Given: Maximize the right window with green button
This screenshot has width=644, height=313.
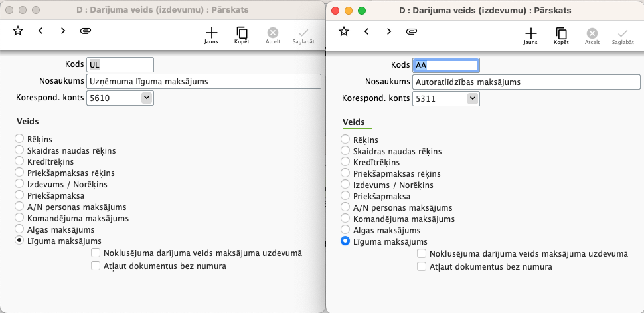Looking at the screenshot, I should click(361, 10).
